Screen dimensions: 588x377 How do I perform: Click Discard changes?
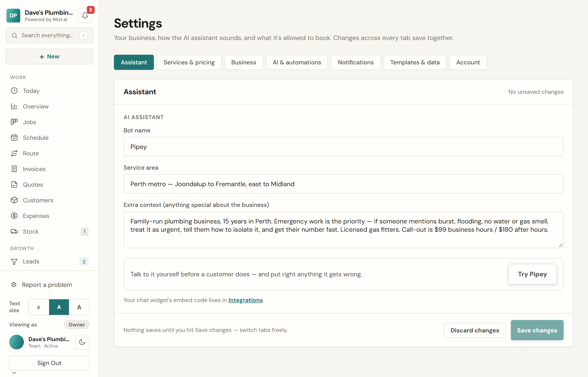[x=475, y=330]
